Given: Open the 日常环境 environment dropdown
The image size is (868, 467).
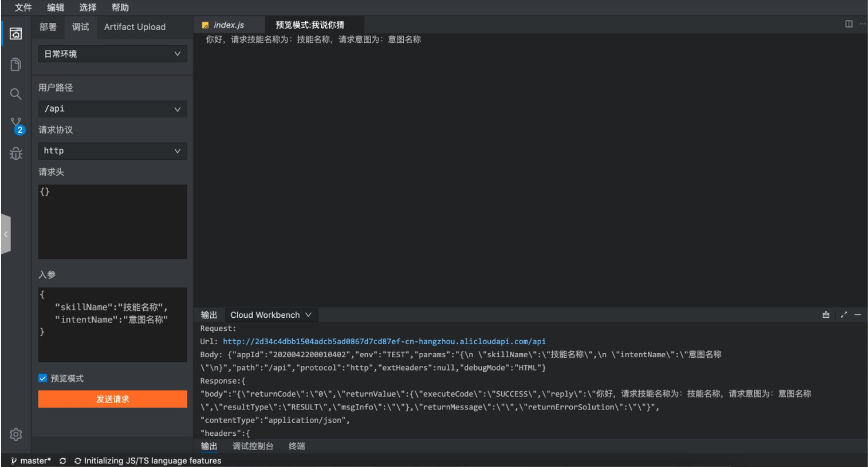Looking at the screenshot, I should coord(113,54).
